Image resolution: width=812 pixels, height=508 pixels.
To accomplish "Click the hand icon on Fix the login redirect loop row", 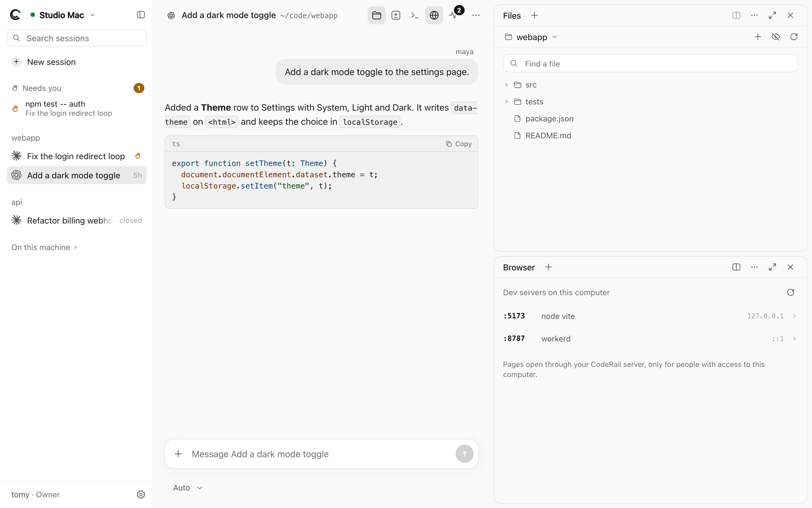I will pyautogui.click(x=138, y=156).
